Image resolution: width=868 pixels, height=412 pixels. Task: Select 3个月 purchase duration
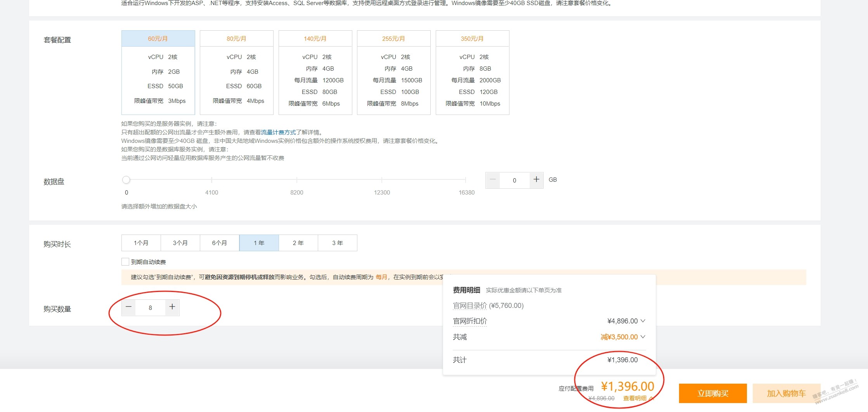180,243
